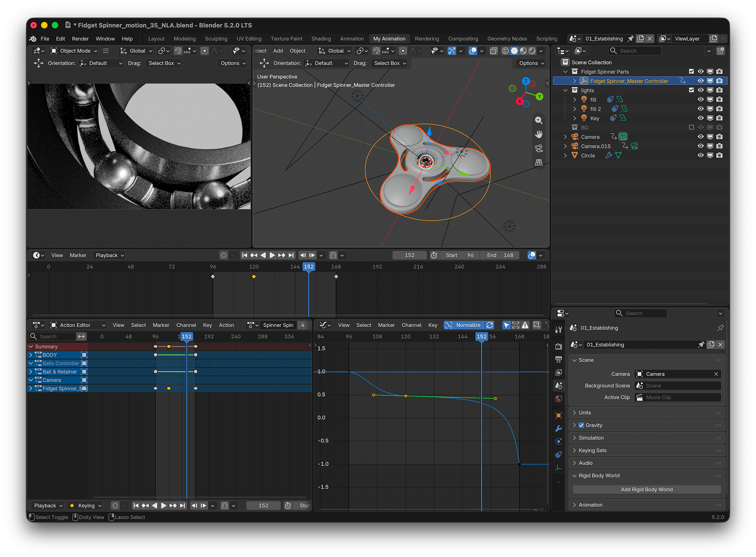This screenshot has height=557, width=756.
Task: Click the outliner Search field
Action: point(635,51)
